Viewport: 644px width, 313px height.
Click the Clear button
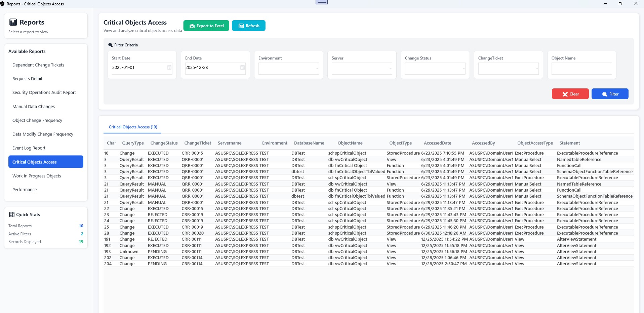click(x=570, y=94)
